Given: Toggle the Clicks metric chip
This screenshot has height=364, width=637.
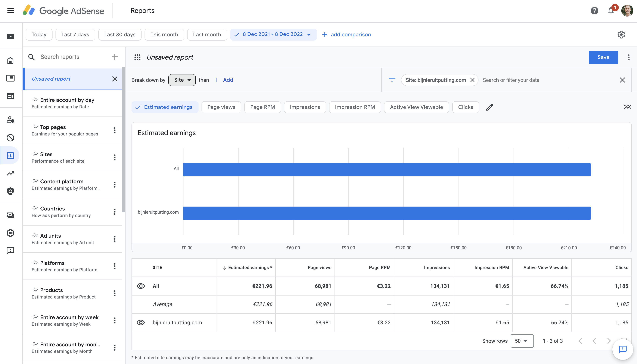Looking at the screenshot, I should (466, 107).
